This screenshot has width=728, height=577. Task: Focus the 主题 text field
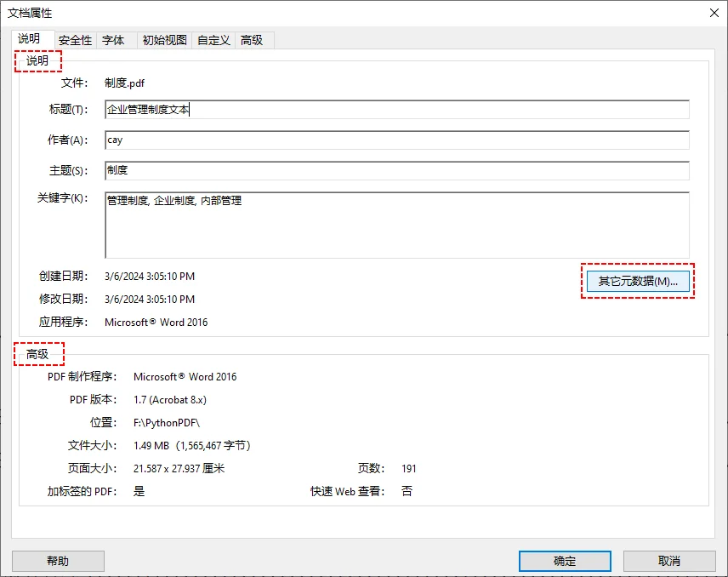[397, 170]
